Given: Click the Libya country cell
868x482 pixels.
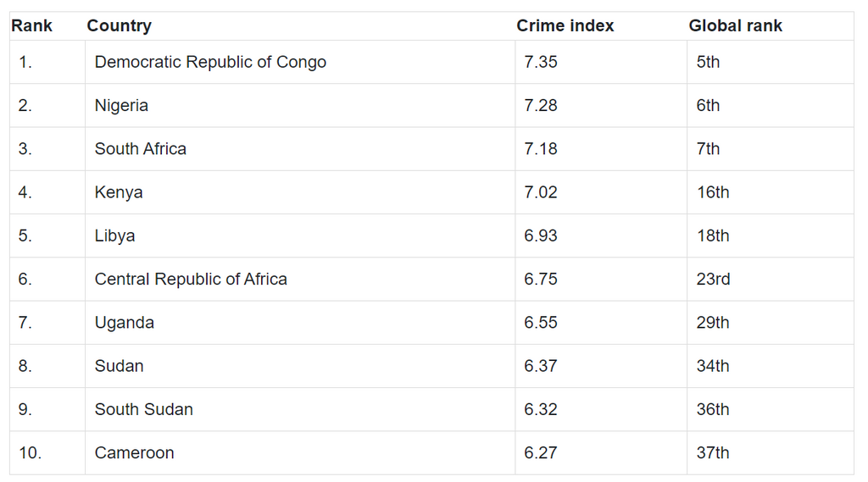Looking at the screenshot, I should (300, 235).
